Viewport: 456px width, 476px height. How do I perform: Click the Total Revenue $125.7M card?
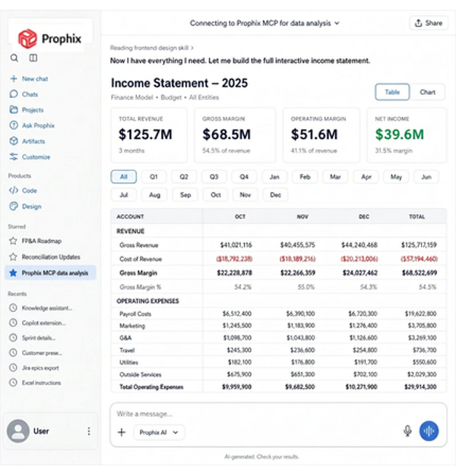point(149,135)
